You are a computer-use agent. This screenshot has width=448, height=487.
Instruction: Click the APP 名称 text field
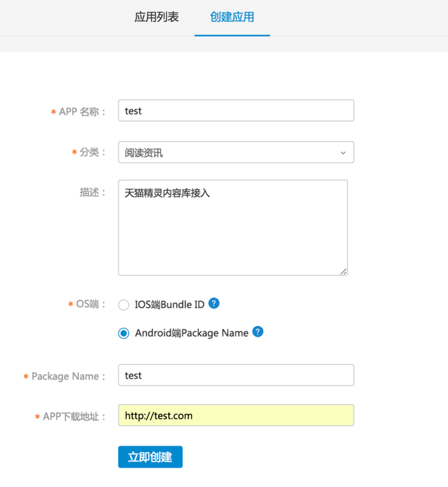[236, 111]
